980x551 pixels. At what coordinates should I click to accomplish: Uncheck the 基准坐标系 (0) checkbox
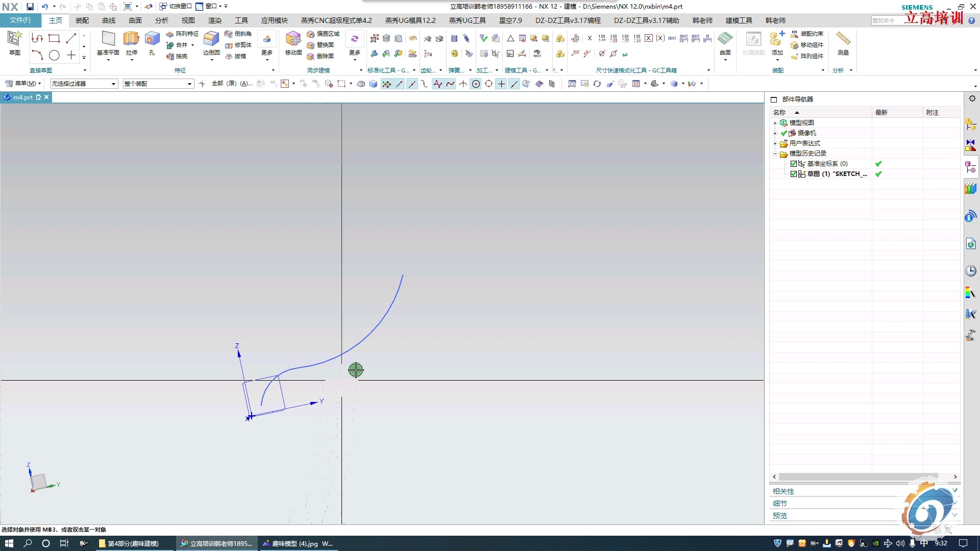(794, 164)
